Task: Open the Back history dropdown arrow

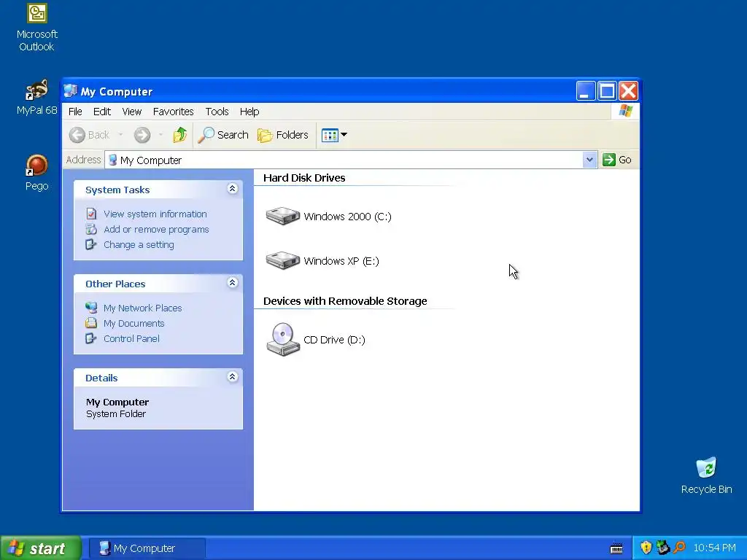Action: (x=120, y=135)
